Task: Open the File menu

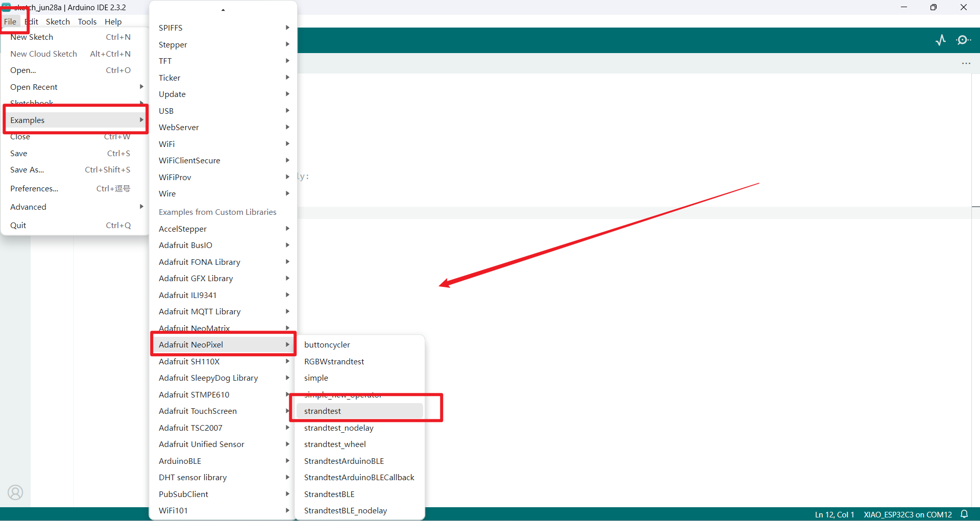Action: [10, 21]
